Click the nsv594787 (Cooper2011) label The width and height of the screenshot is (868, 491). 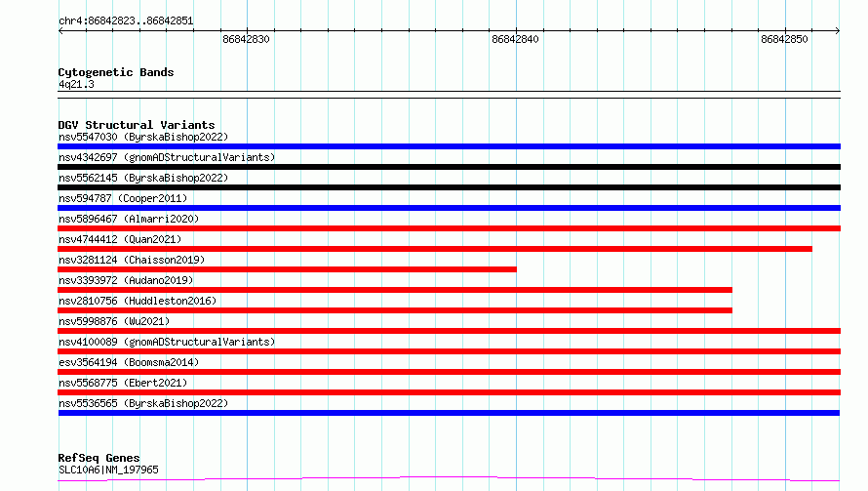[x=123, y=198]
